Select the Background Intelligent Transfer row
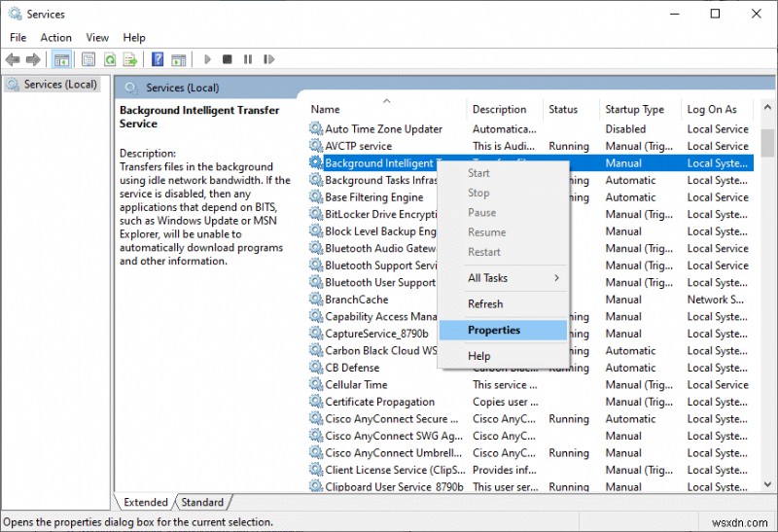Image resolution: width=778 pixels, height=532 pixels. tap(530, 162)
